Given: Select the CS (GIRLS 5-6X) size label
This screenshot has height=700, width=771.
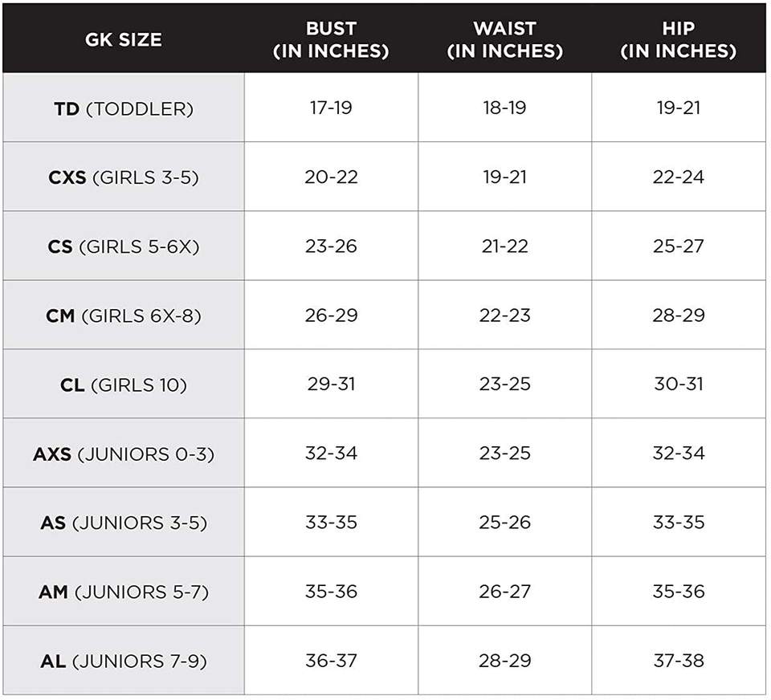Looking at the screenshot, I should (x=124, y=246).
